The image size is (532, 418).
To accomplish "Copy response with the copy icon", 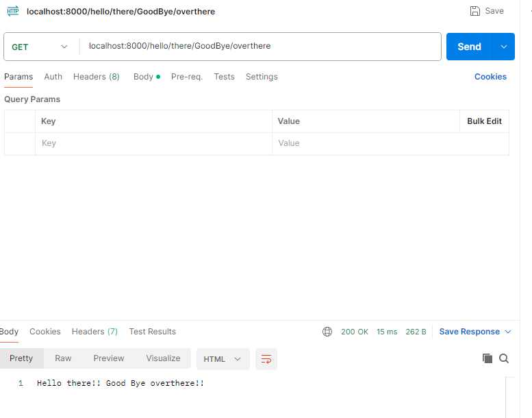I will (487, 358).
